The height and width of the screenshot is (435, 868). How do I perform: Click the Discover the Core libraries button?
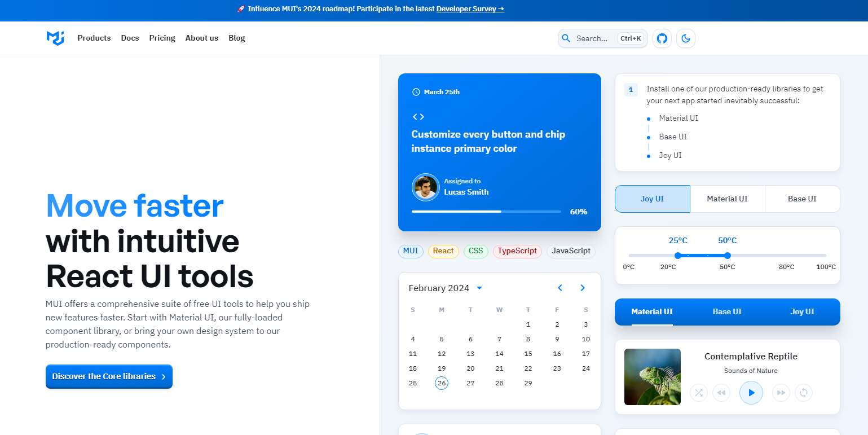click(109, 376)
